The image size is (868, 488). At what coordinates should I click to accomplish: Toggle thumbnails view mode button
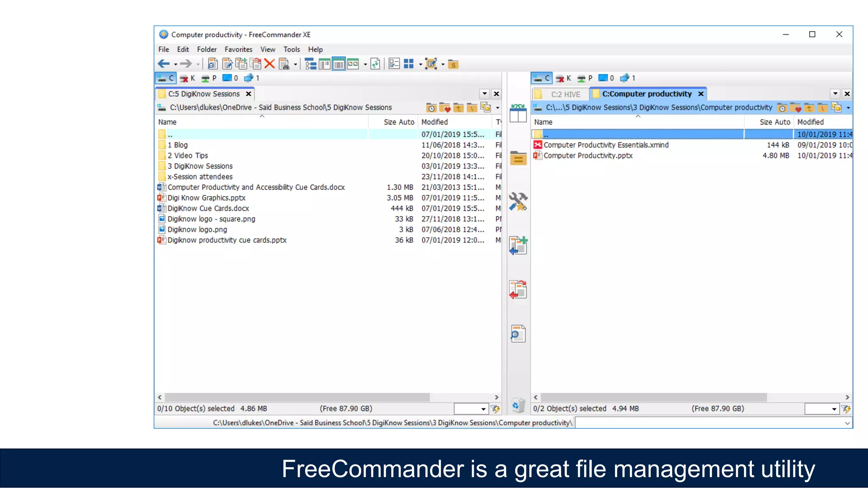353,64
